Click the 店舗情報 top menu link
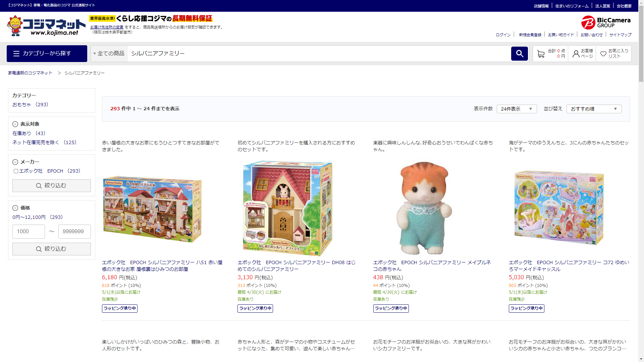The width and height of the screenshot is (644, 362). [x=541, y=6]
